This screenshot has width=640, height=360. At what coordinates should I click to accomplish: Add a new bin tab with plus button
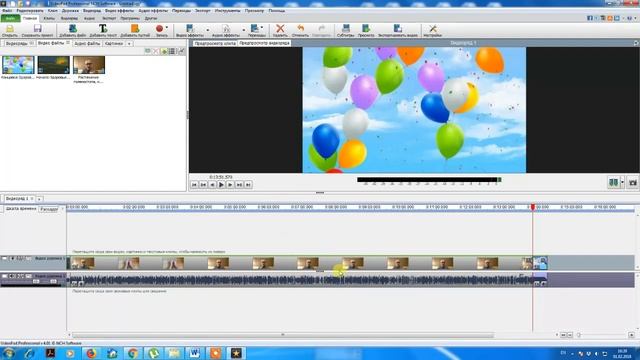[129, 43]
